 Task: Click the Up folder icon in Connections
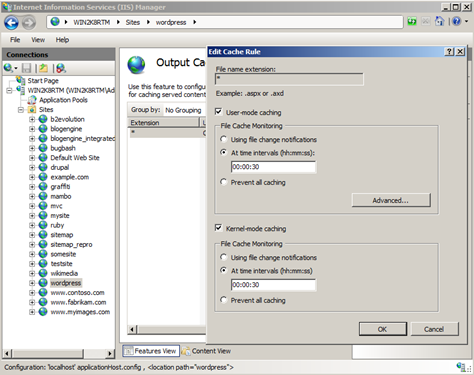43,68
